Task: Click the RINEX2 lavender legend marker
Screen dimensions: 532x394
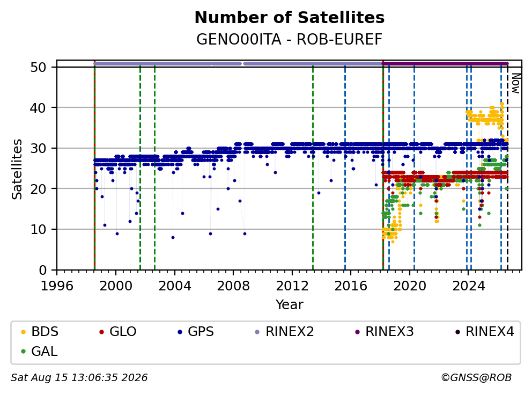Action: 257,332
